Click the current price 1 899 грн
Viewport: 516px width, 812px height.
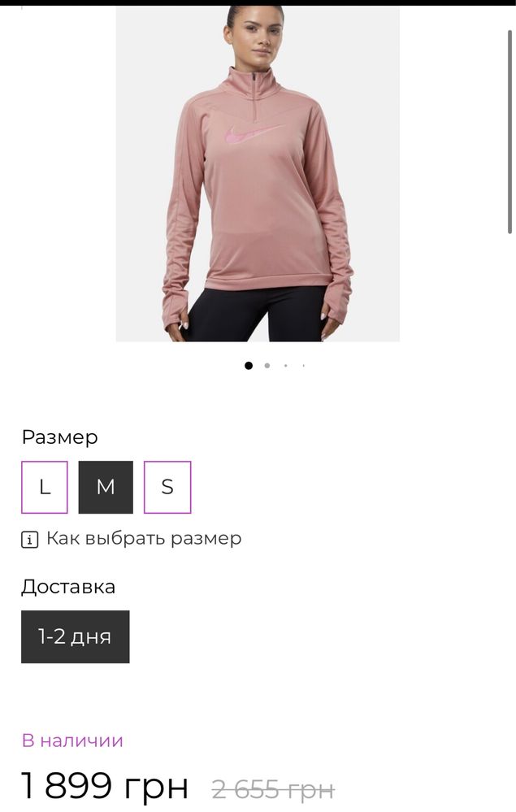pos(105,785)
